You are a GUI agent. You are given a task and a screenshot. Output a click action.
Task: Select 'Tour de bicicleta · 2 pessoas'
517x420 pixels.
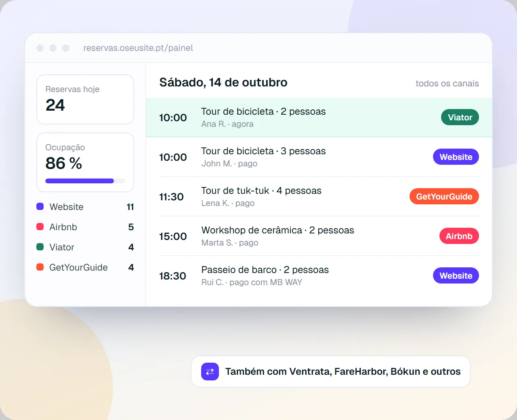263,111
